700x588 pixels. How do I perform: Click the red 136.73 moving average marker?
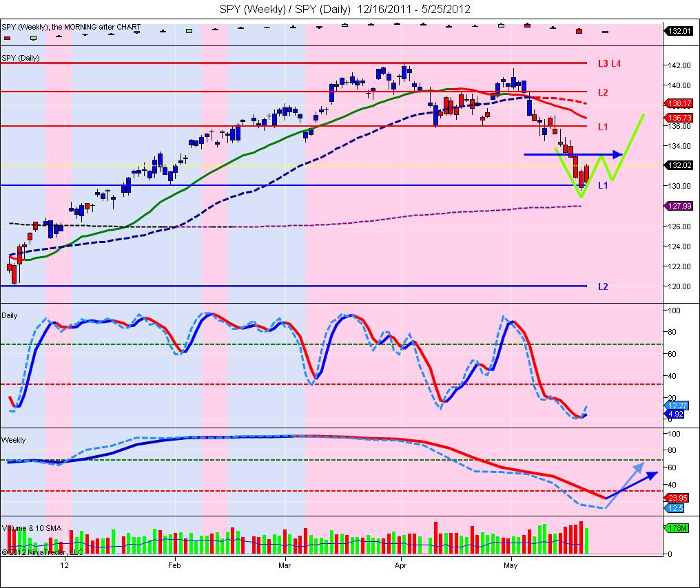679,118
